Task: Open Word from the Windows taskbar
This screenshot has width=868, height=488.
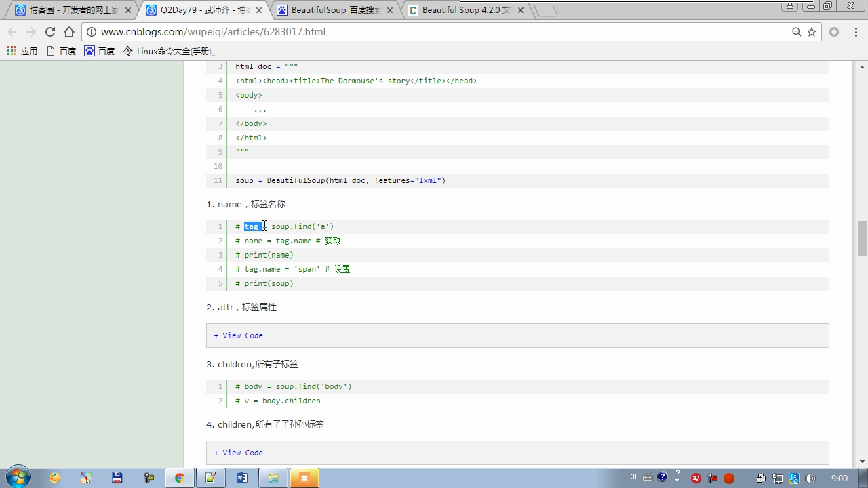Action: pyautogui.click(x=242, y=478)
